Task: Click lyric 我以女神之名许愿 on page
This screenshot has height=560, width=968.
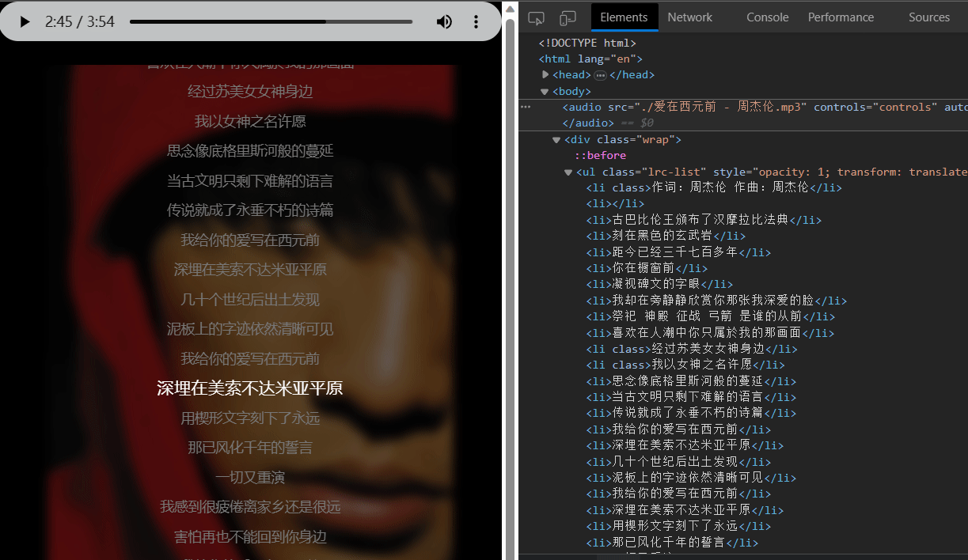Action: 250,121
